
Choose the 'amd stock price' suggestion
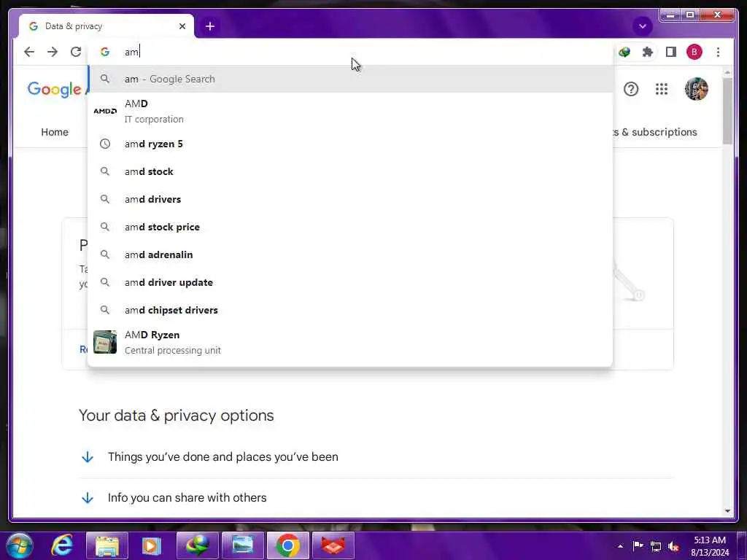click(350, 227)
